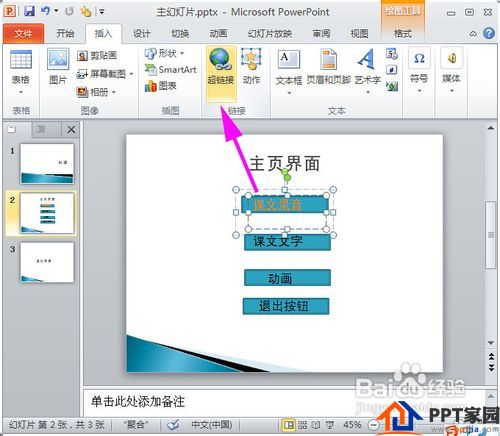Go to next slide with double-down arrow
The height and width of the screenshot is (436, 500).
[491, 367]
